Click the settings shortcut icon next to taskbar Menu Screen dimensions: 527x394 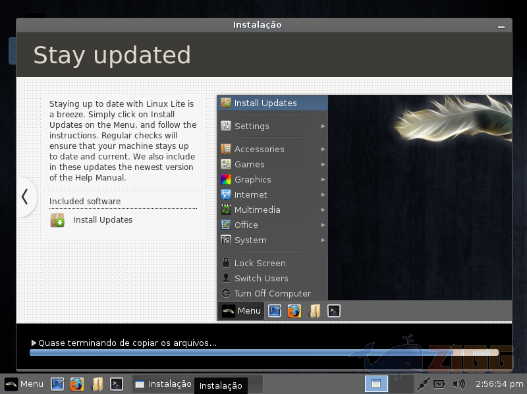pyautogui.click(x=57, y=384)
